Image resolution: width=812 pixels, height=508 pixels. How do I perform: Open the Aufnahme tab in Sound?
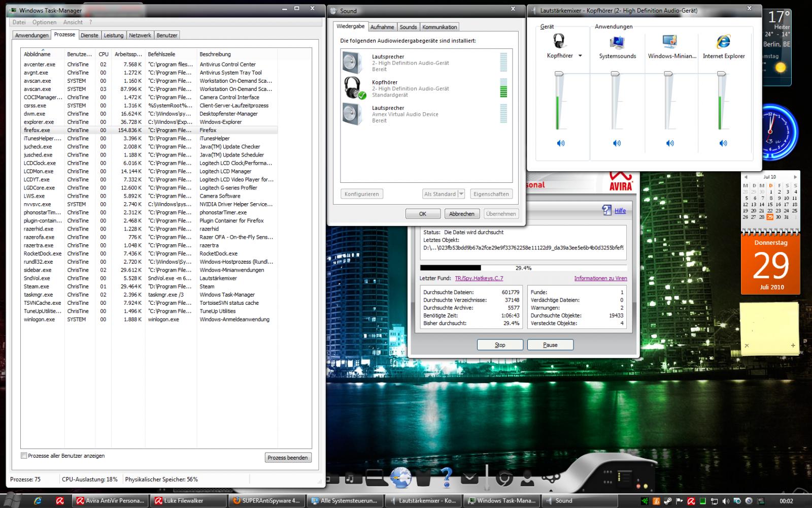coord(382,27)
